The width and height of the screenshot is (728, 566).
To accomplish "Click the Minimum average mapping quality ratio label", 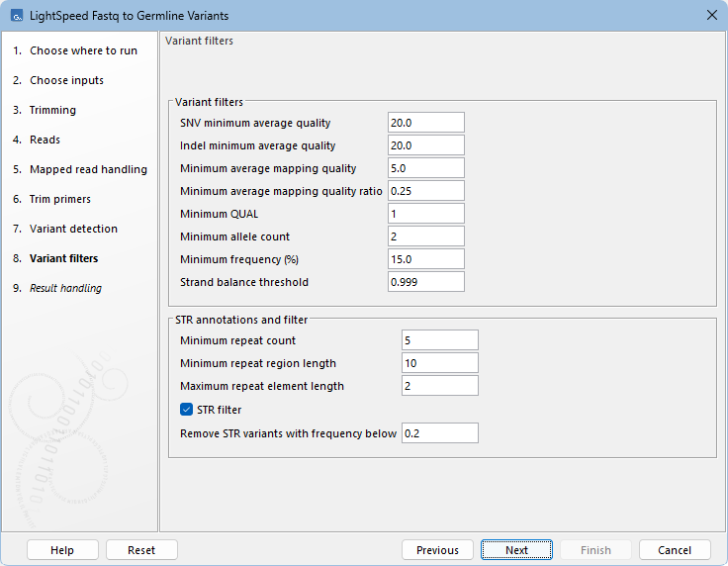I will pyautogui.click(x=281, y=191).
